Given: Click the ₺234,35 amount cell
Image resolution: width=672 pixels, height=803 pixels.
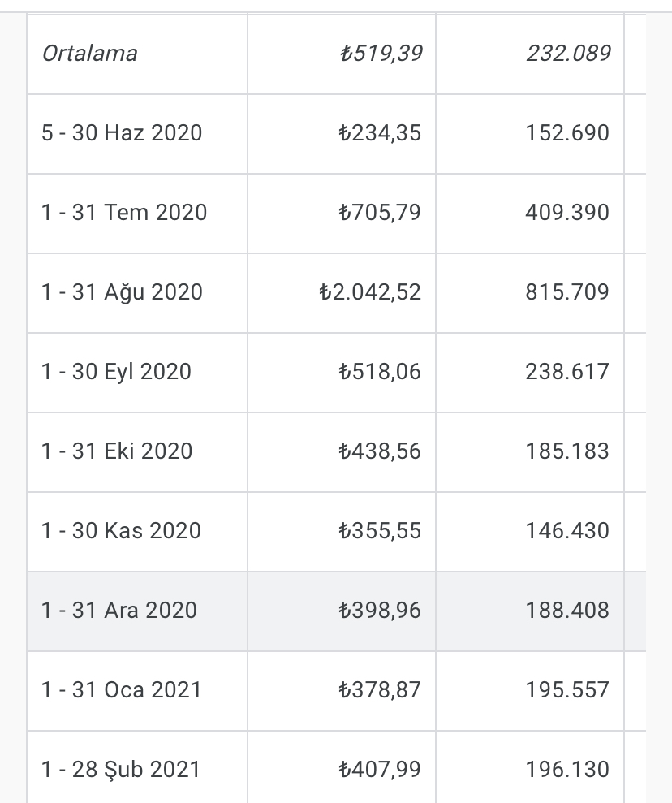Looking at the screenshot, I should click(342, 134).
